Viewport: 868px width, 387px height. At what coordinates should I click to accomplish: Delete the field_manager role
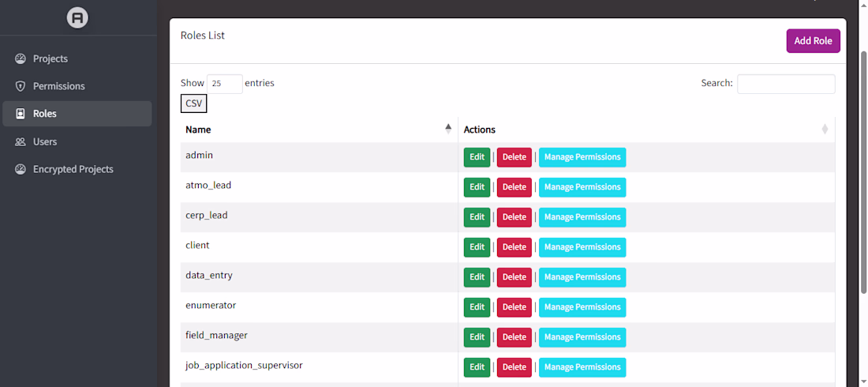click(x=514, y=336)
